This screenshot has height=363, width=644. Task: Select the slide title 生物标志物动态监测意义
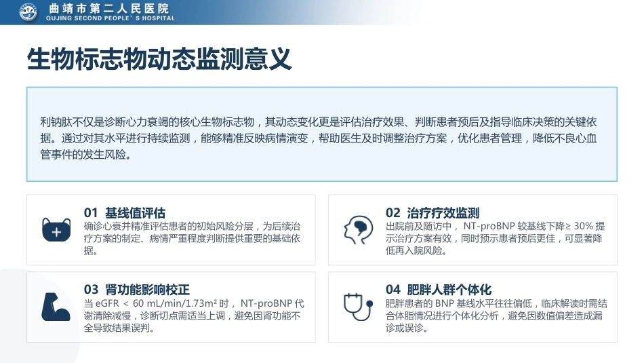pyautogui.click(x=159, y=59)
